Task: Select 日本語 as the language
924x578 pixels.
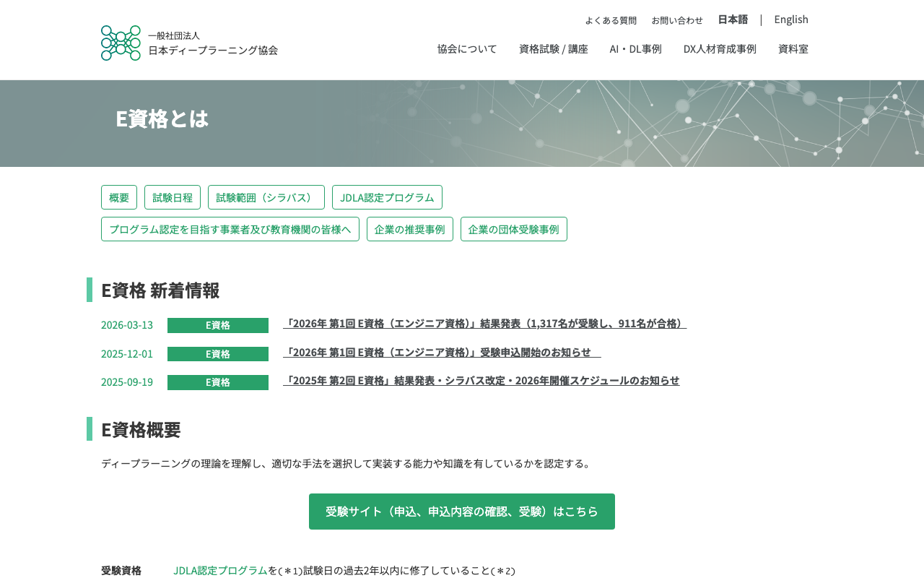Action: click(x=732, y=19)
